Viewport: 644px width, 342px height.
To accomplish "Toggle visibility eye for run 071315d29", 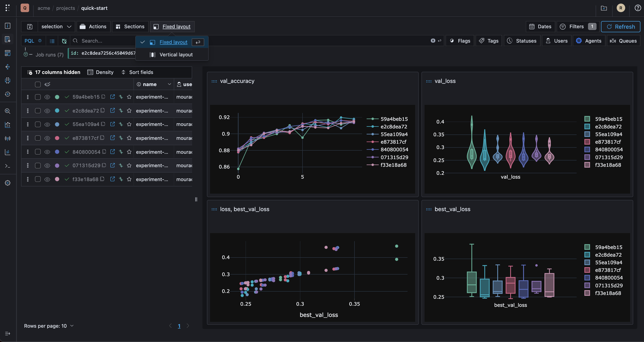I will coord(47,166).
